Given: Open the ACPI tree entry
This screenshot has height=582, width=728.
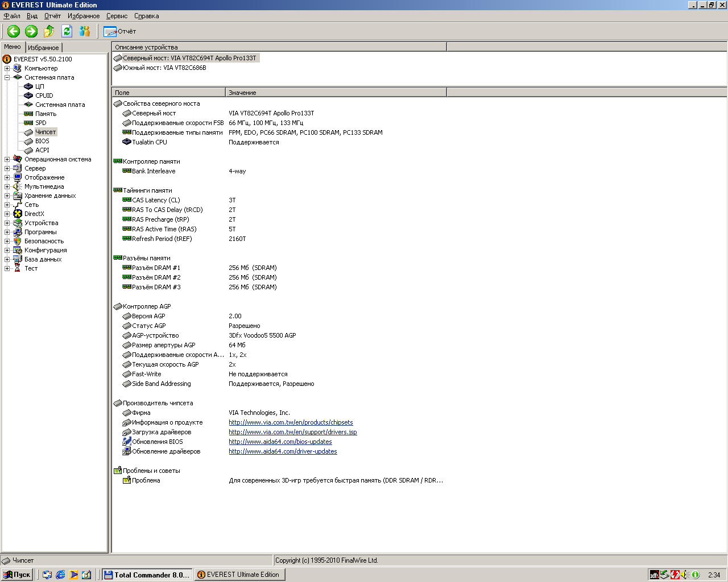Looking at the screenshot, I should coord(42,150).
